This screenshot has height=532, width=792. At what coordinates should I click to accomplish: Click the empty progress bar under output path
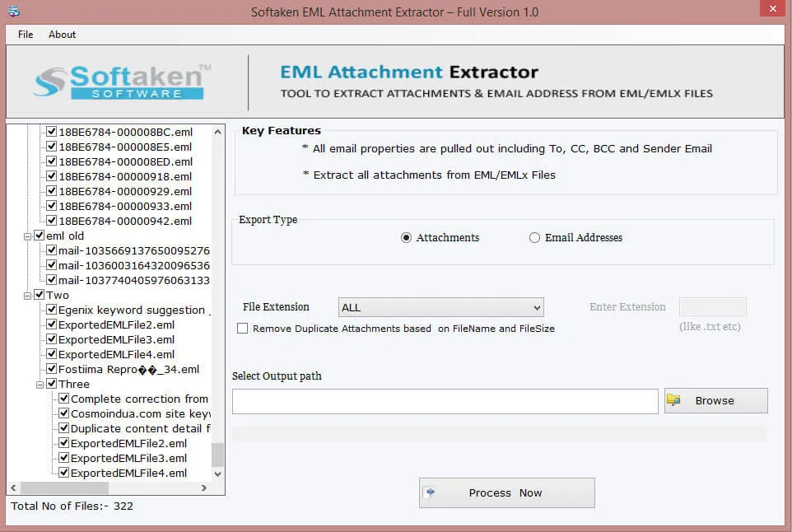point(499,434)
